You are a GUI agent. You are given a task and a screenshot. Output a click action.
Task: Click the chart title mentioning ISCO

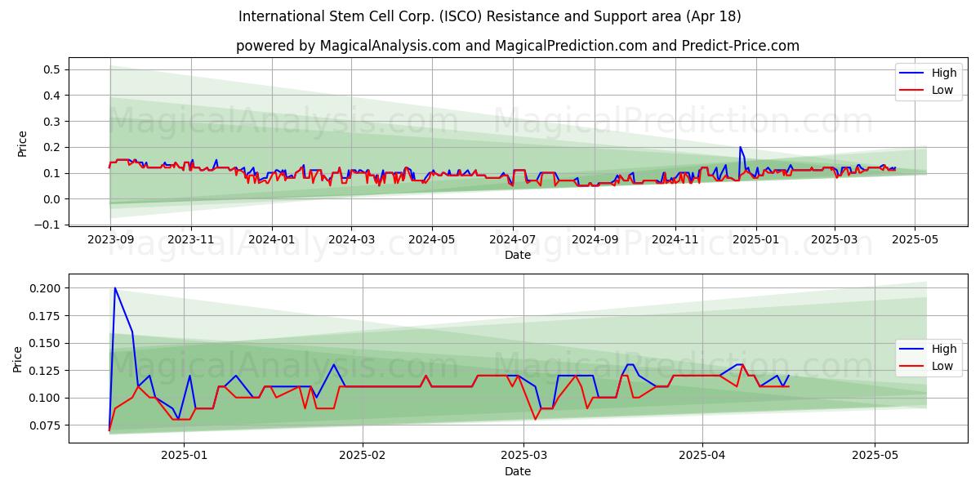coord(490,16)
